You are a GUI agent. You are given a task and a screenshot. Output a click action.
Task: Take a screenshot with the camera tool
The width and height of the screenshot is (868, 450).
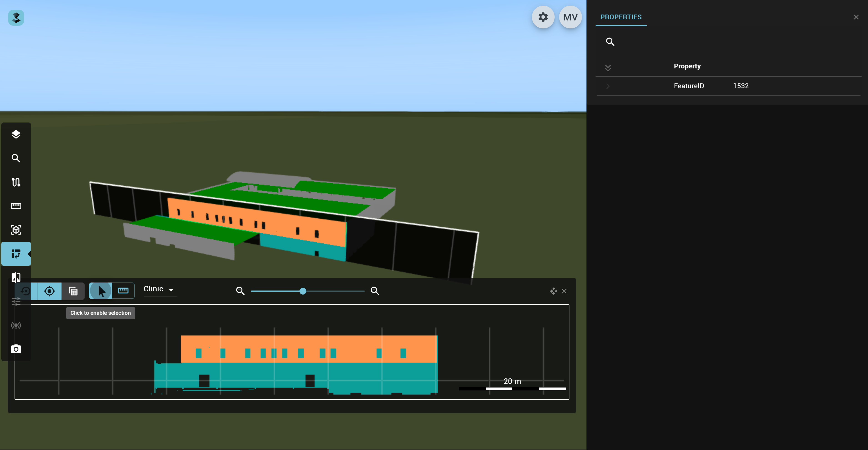click(x=16, y=349)
